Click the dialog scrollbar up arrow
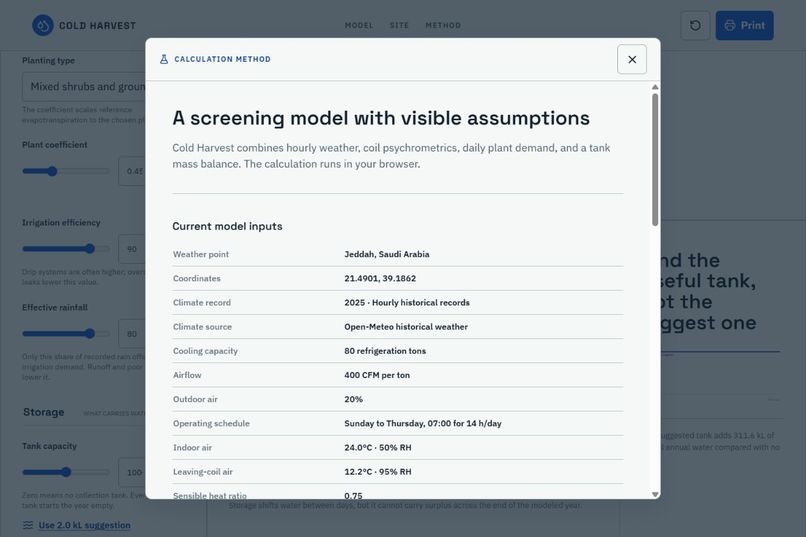 click(655, 87)
